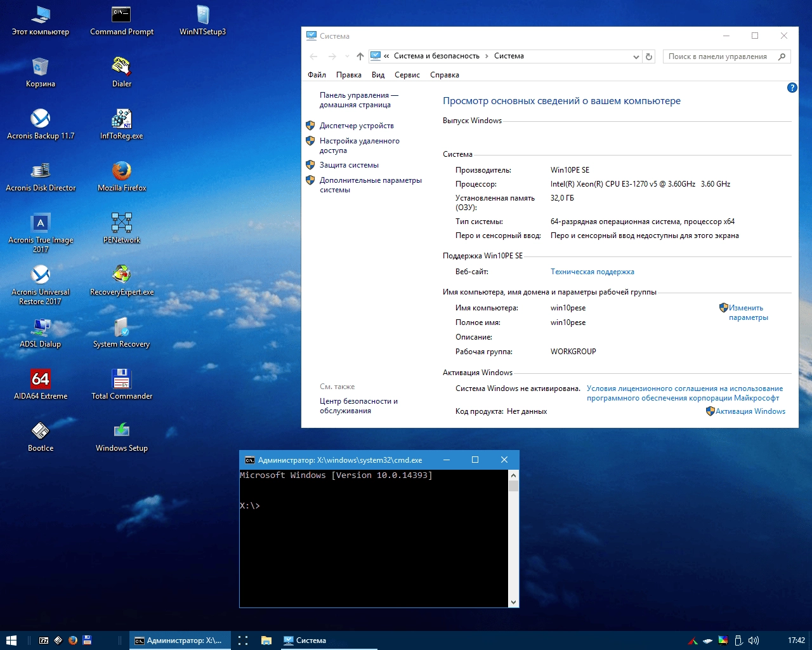Open recent locations dropdown arrow
This screenshot has width=812, height=650.
347,56
